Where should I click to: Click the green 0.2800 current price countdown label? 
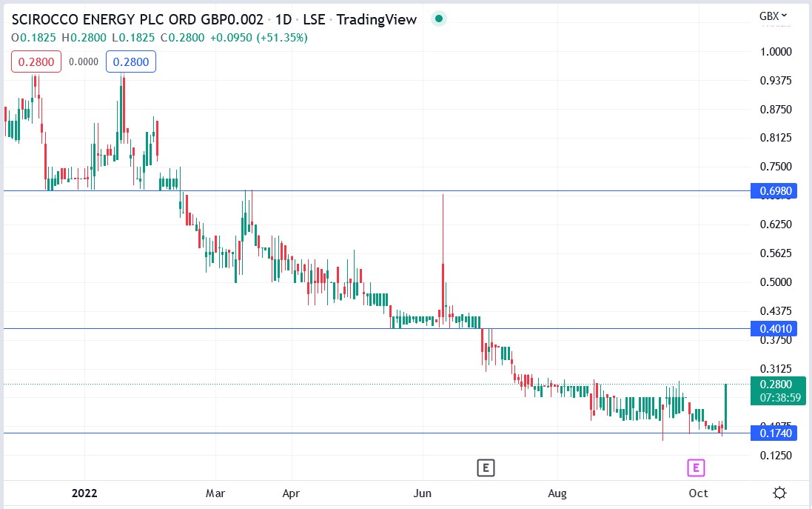778,391
